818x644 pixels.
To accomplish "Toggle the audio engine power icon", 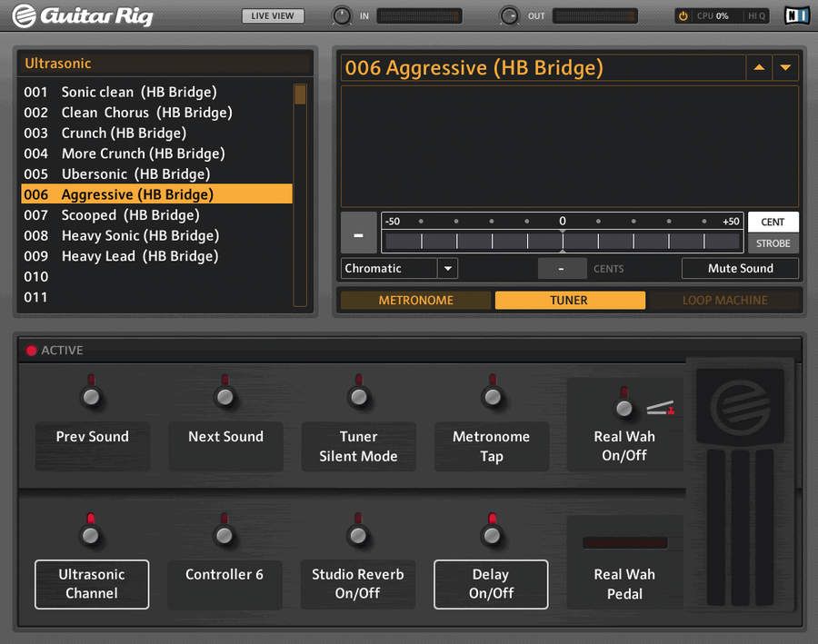I will (x=682, y=15).
